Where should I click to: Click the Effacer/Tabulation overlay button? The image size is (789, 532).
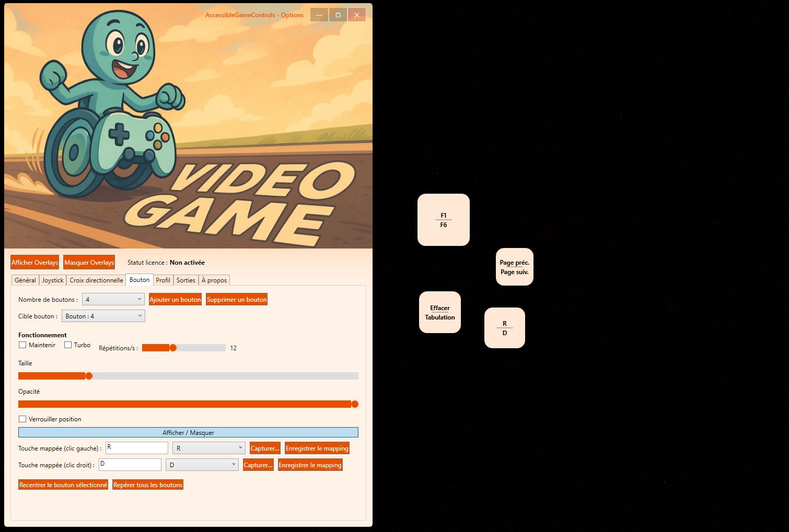coord(439,312)
